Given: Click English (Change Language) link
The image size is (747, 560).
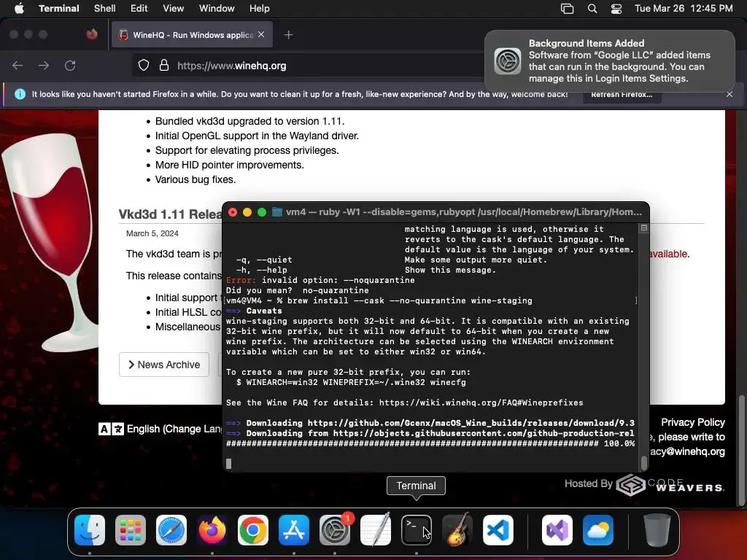Looking at the screenshot, I should click(x=174, y=429).
